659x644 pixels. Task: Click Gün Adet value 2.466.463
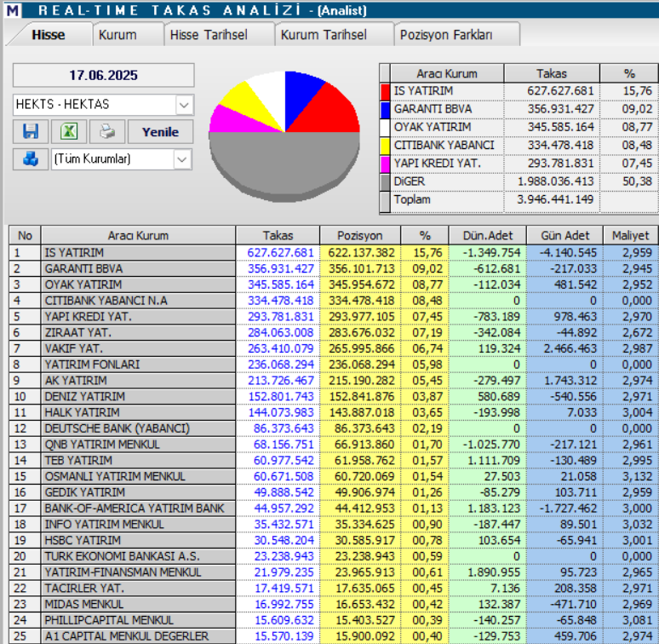[570, 348]
